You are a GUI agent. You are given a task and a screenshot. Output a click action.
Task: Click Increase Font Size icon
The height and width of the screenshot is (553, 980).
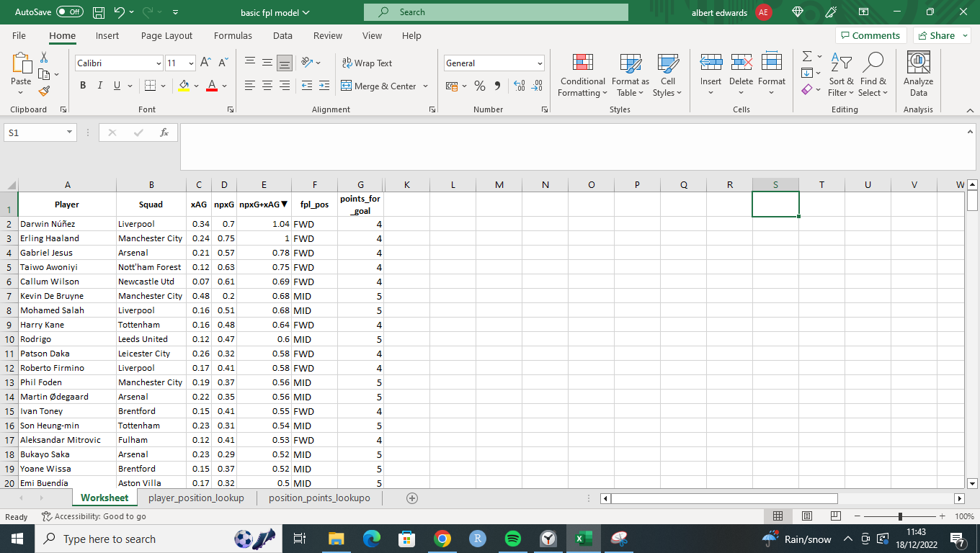205,63
